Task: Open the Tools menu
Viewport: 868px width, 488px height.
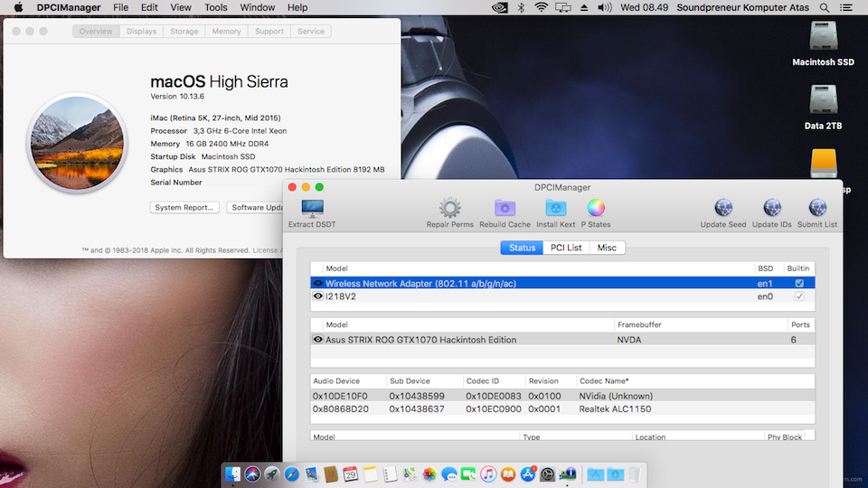Action: [215, 7]
